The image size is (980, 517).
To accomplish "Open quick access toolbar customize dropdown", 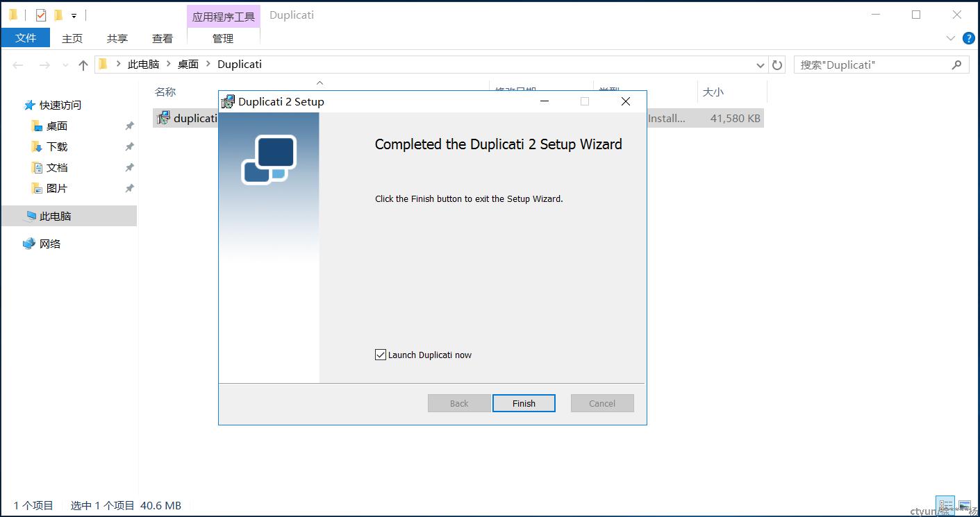I will (74, 15).
